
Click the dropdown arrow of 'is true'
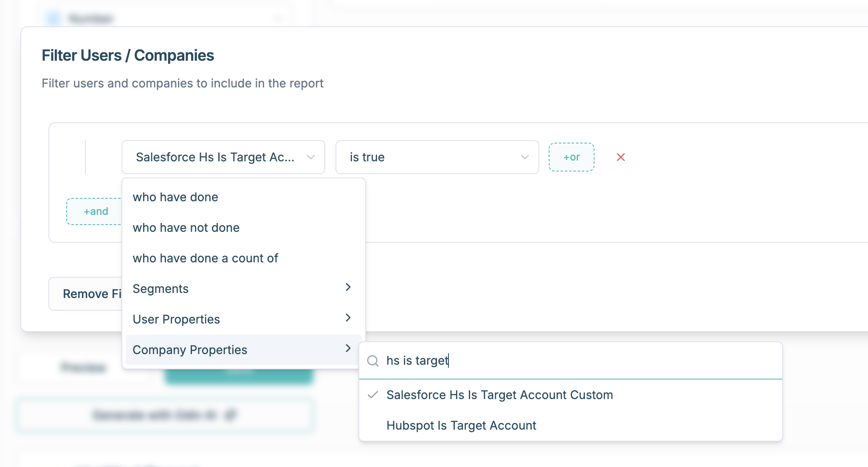pos(524,157)
